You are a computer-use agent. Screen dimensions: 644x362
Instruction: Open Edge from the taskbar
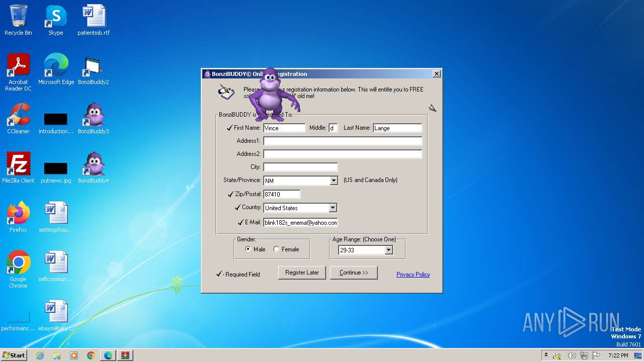(108, 355)
